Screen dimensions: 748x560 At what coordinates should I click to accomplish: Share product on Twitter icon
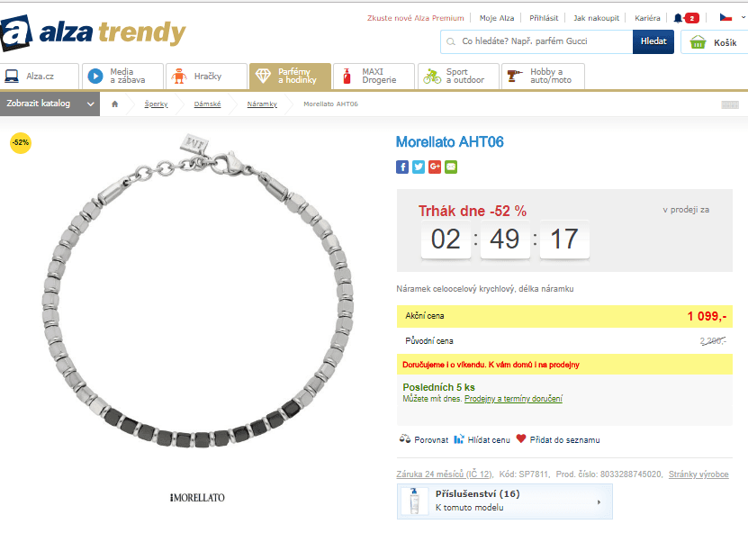point(419,167)
